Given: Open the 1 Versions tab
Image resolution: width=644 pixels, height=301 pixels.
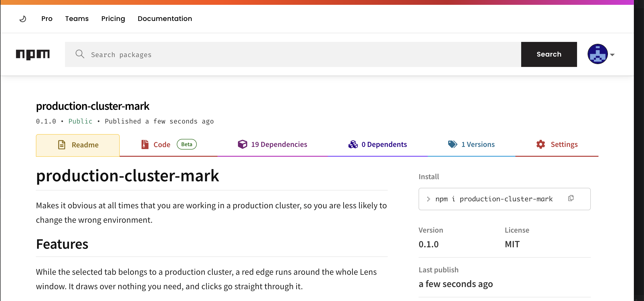Looking at the screenshot, I should (x=471, y=144).
